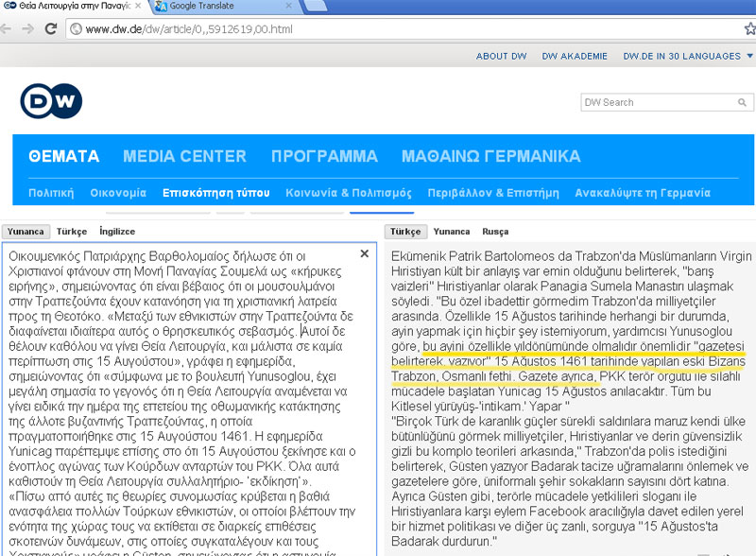Select Türkçe as source language
756x556 pixels.
point(71,232)
